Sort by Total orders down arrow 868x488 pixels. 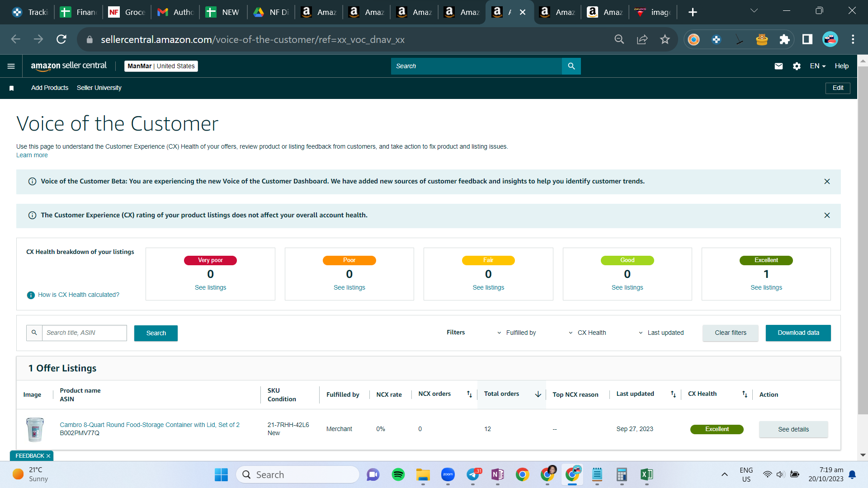coord(538,394)
